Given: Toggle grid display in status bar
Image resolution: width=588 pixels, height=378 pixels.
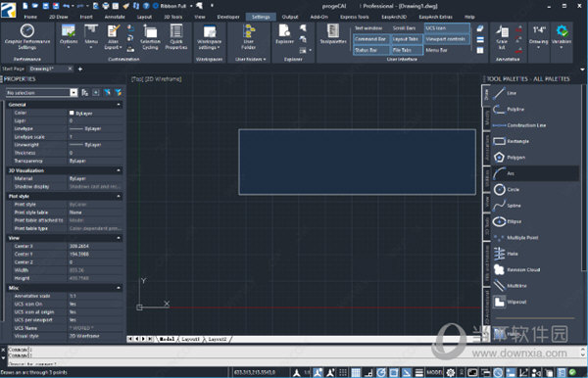Looking at the screenshot, I should pos(355,372).
